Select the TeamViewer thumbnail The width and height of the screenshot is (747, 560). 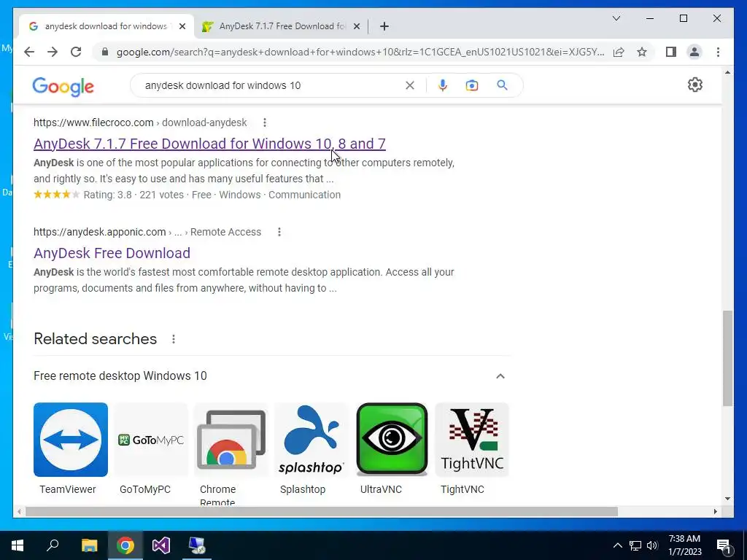point(71,440)
